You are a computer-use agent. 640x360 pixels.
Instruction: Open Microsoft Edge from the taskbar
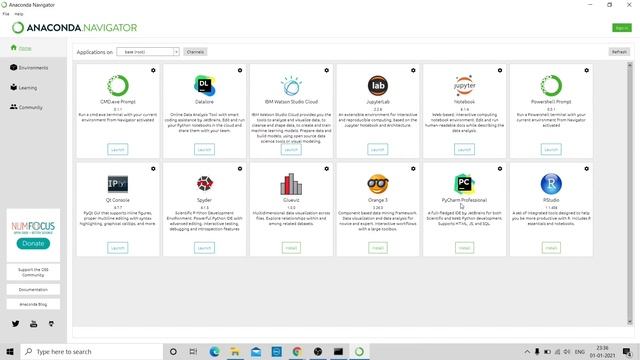215,351
